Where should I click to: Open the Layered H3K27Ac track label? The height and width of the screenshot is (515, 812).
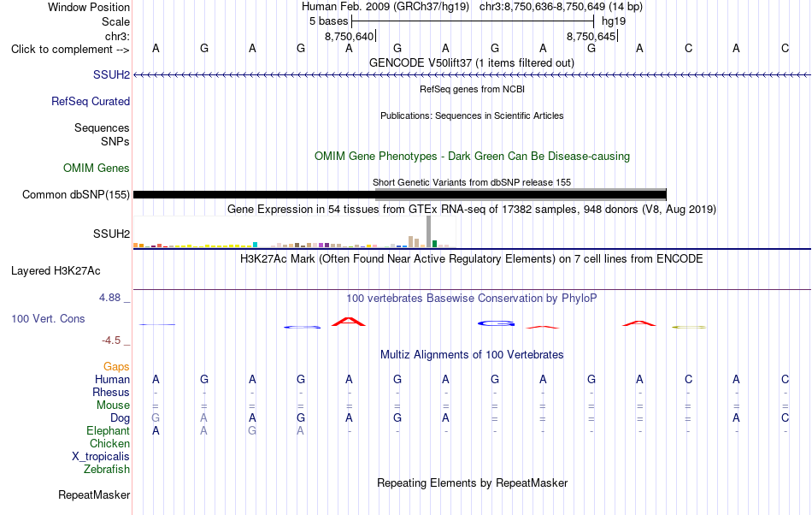(x=56, y=270)
